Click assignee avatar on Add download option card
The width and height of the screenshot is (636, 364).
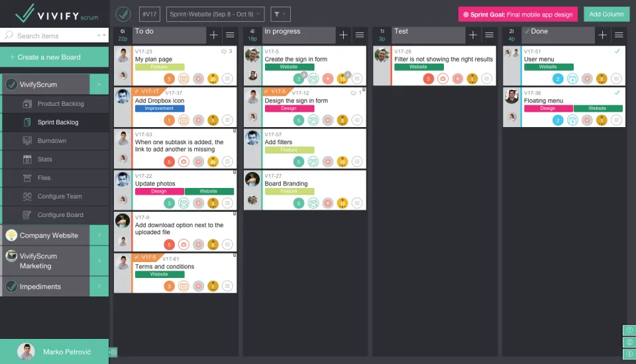pyautogui.click(x=123, y=220)
